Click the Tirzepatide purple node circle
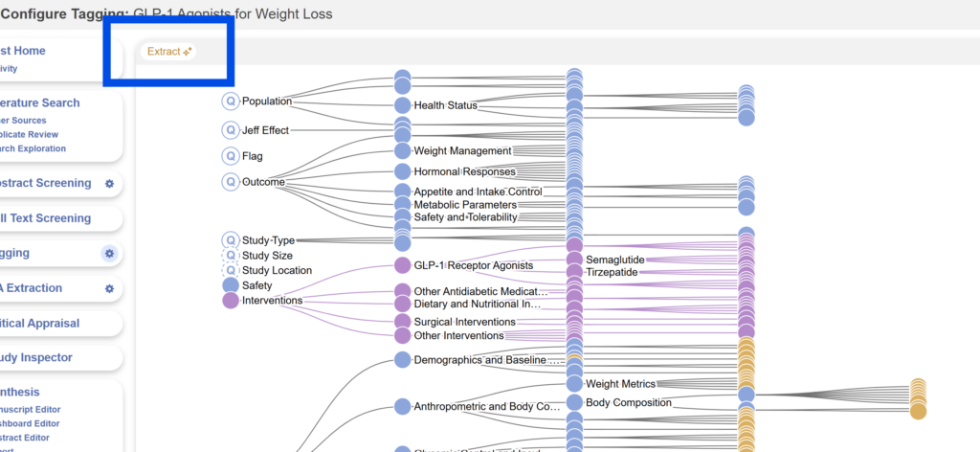The height and width of the screenshot is (452, 980). (574, 272)
